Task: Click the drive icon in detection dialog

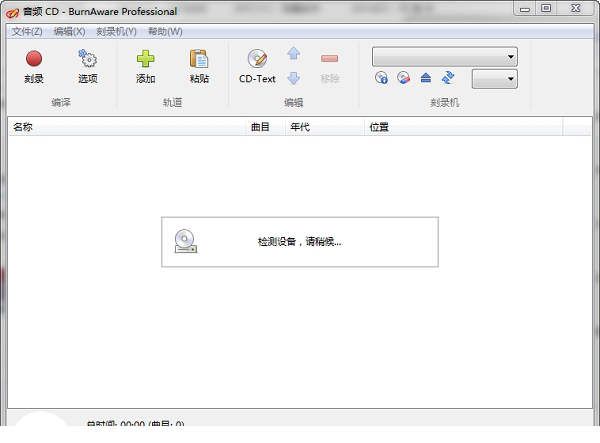Action: tap(186, 241)
